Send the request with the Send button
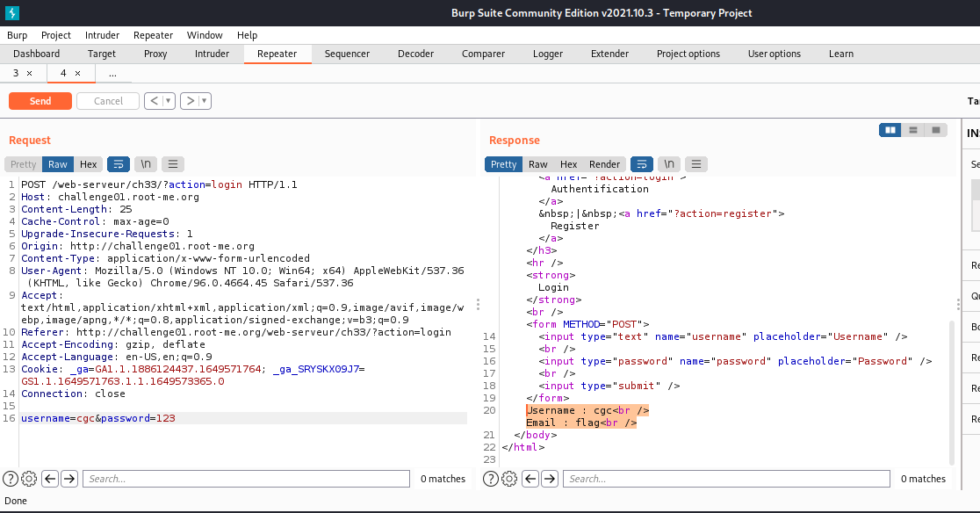This screenshot has height=513, width=980. click(40, 101)
